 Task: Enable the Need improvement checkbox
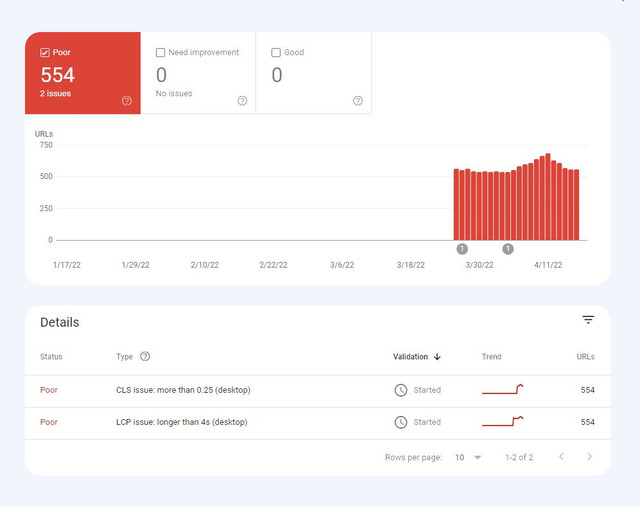click(160, 53)
